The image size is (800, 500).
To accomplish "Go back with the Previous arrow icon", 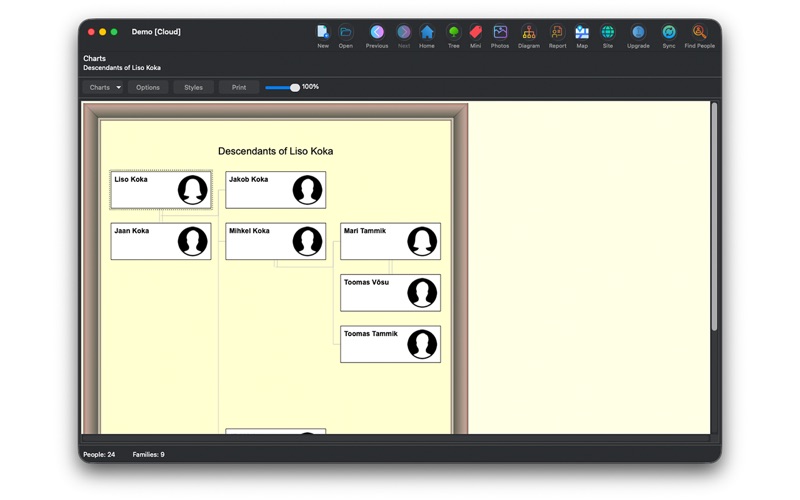I will (377, 32).
